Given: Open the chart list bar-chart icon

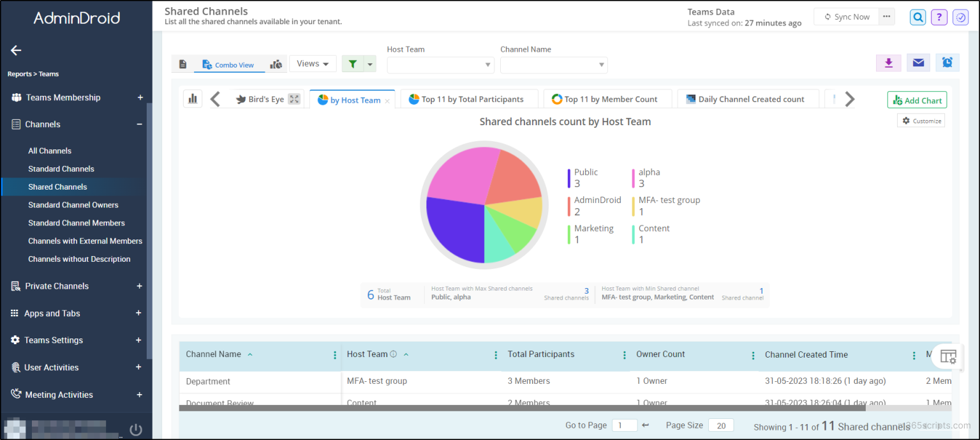Looking at the screenshot, I should 193,98.
